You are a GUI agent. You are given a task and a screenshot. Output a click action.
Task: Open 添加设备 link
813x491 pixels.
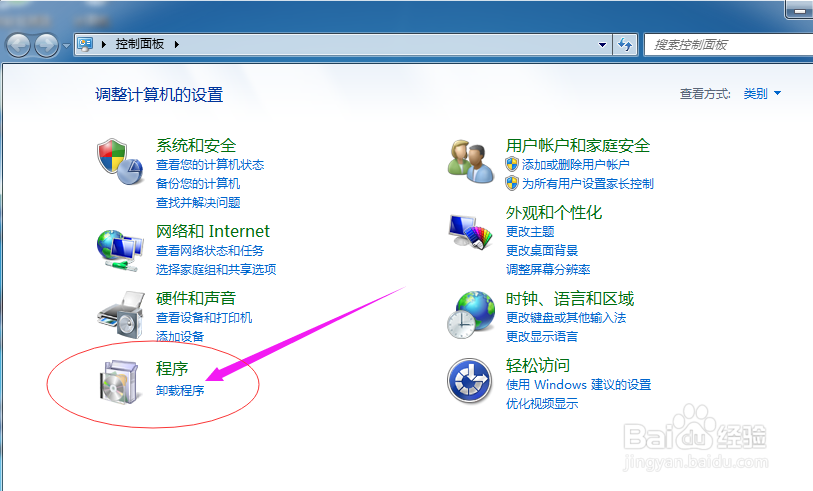180,336
